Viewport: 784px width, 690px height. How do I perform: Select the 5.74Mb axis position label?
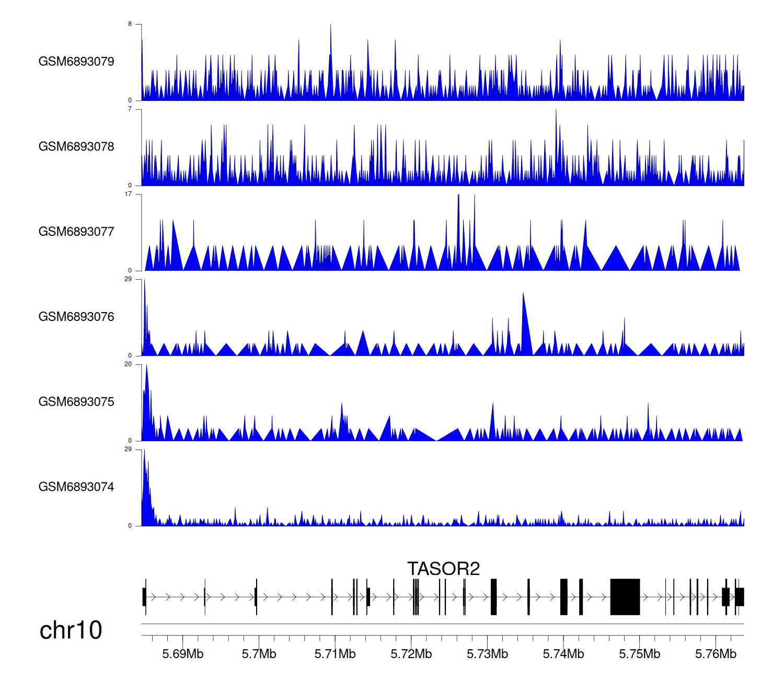click(563, 654)
